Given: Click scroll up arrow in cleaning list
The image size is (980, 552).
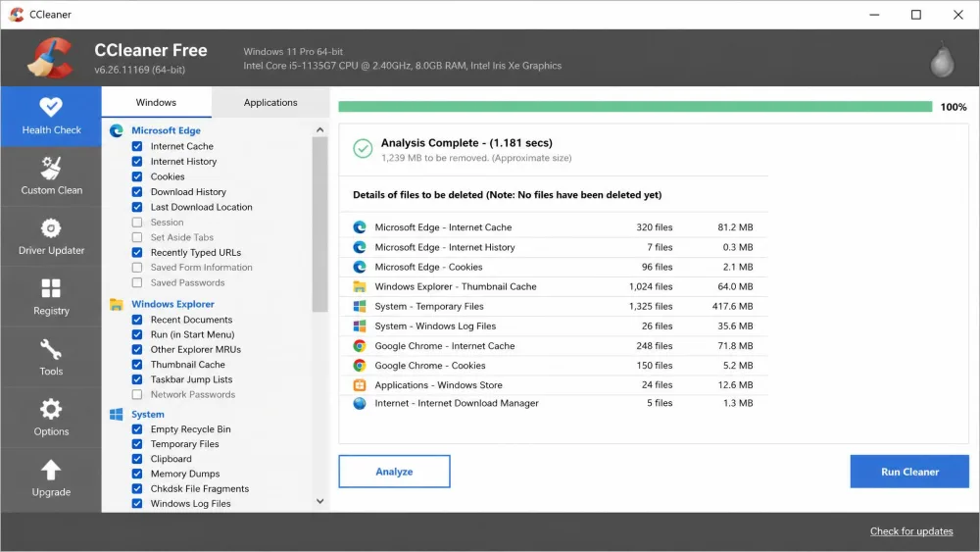Looking at the screenshot, I should pyautogui.click(x=320, y=129).
